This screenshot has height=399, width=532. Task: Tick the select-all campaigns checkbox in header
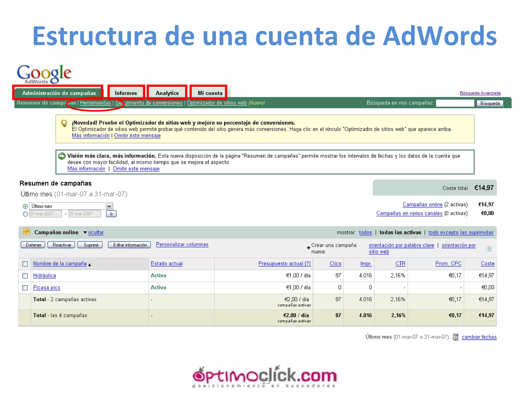point(25,264)
